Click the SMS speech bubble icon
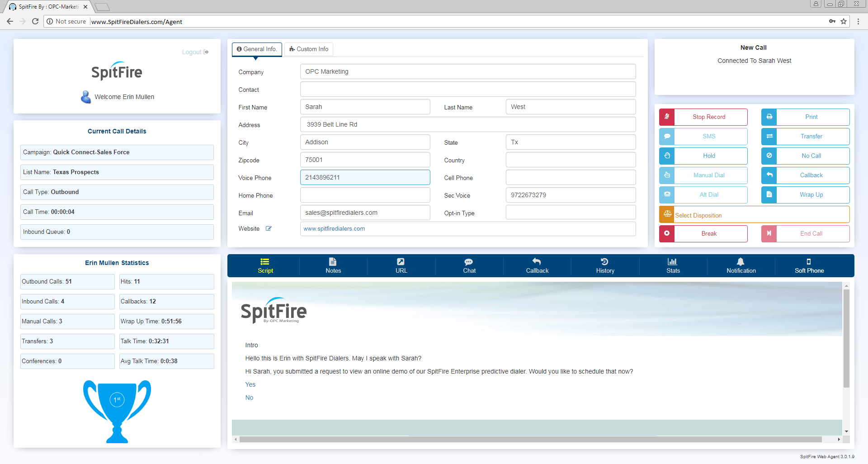This screenshot has width=868, height=464. [x=667, y=136]
